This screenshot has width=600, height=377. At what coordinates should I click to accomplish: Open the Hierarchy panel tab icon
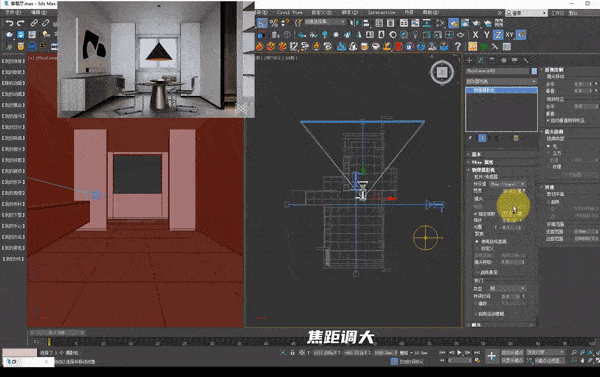pyautogui.click(x=492, y=60)
